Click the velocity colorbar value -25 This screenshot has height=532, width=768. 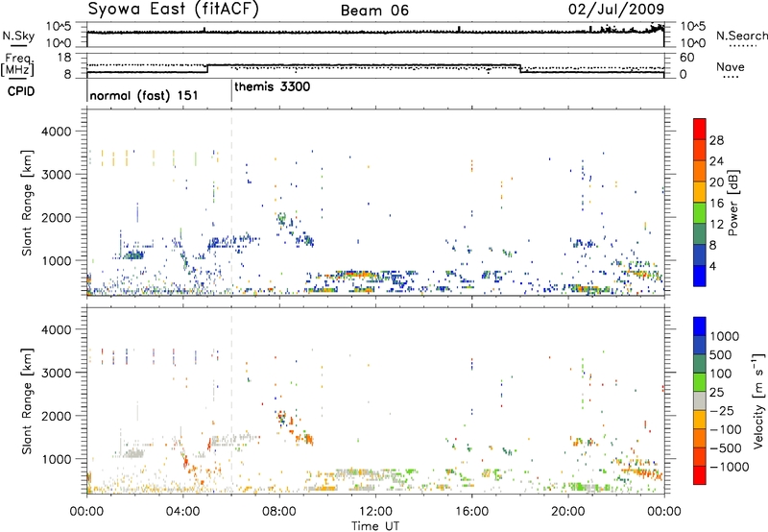(x=723, y=410)
